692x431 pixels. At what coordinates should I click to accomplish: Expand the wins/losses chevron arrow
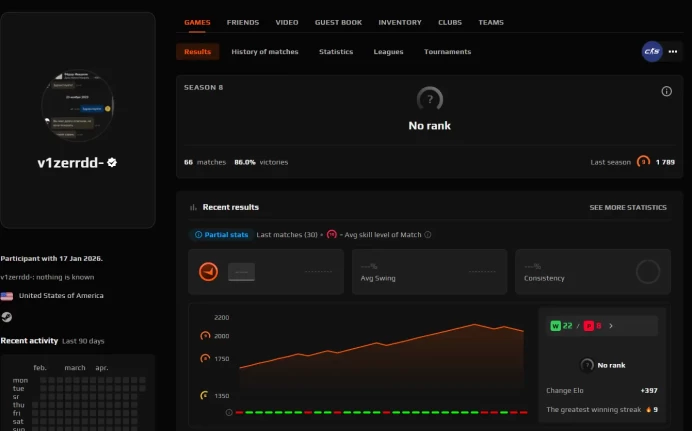click(x=611, y=326)
